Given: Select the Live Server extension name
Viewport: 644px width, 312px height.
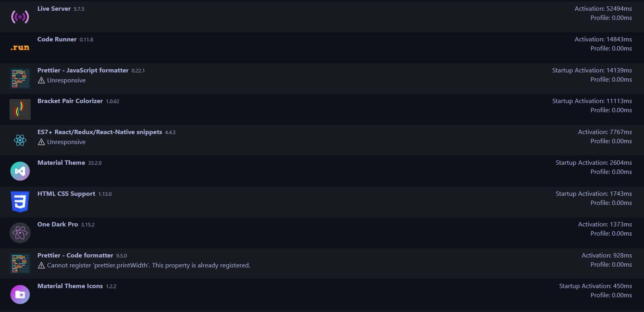Looking at the screenshot, I should pos(54,8).
